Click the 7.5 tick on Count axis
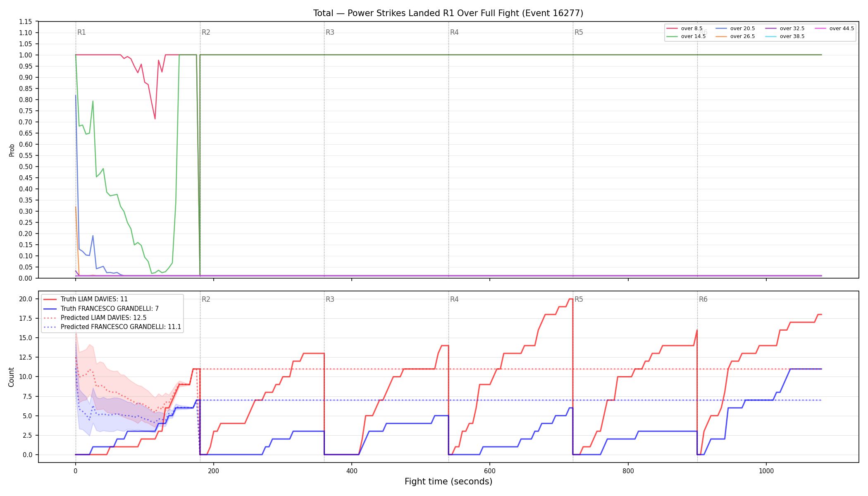Screen dimensions: 868x496 point(27,396)
